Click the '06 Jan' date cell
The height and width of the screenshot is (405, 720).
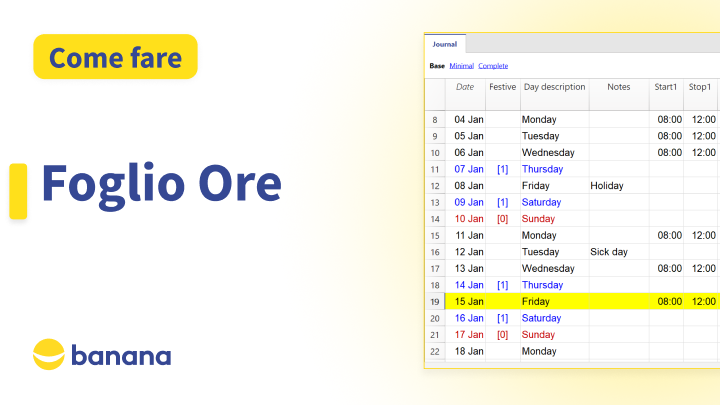coord(466,153)
